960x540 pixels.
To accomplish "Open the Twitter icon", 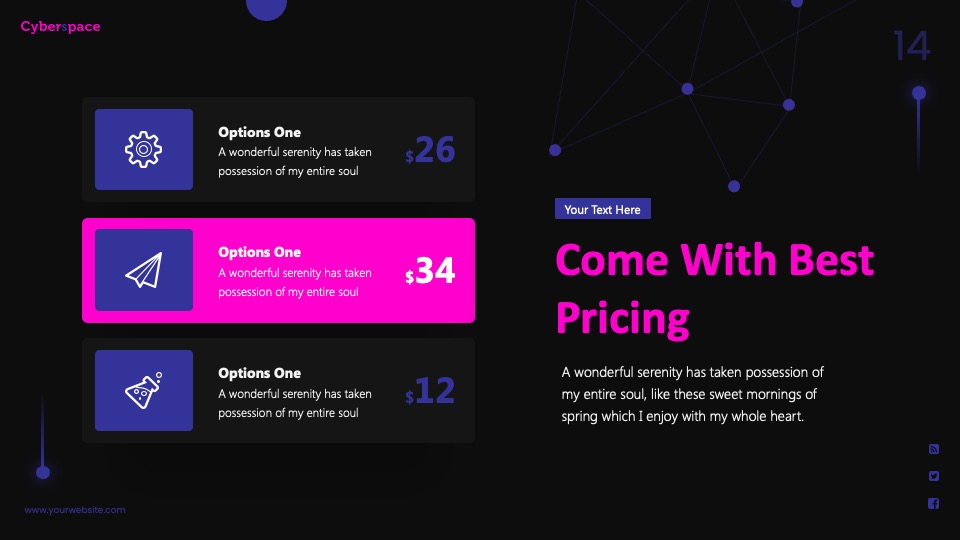I will (x=934, y=476).
